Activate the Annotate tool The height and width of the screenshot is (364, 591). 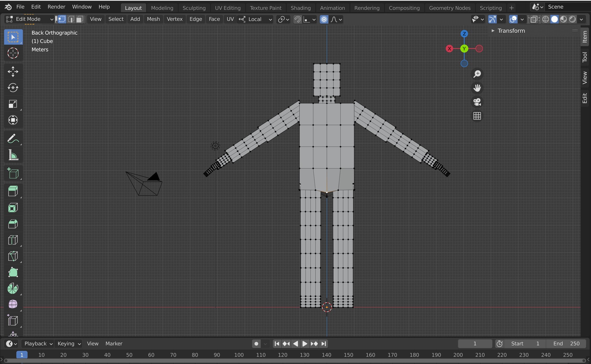[13, 138]
